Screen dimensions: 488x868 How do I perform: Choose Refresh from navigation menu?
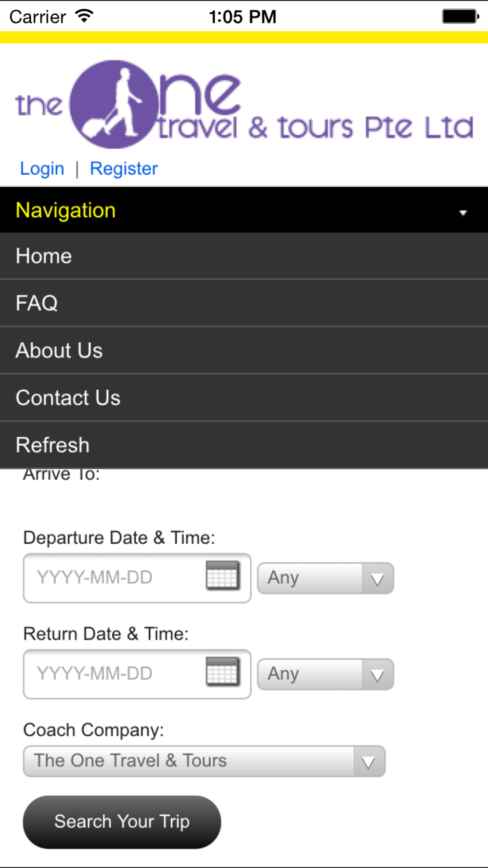pyautogui.click(x=244, y=445)
